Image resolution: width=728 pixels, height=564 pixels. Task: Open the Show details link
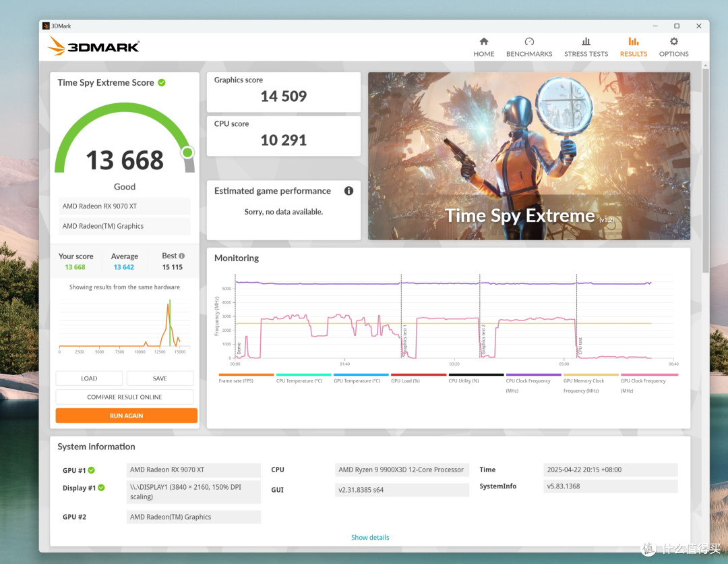(x=370, y=537)
